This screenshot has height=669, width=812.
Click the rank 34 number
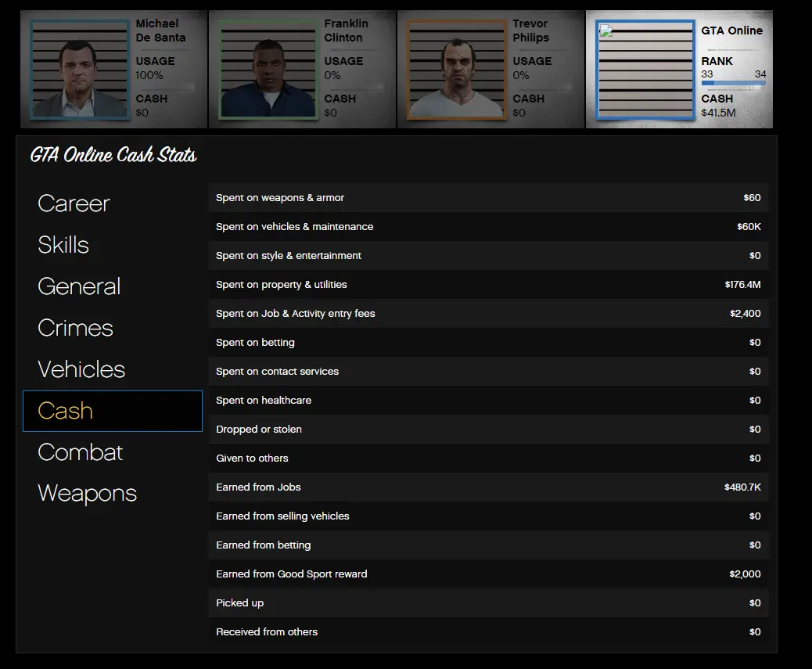click(x=760, y=74)
